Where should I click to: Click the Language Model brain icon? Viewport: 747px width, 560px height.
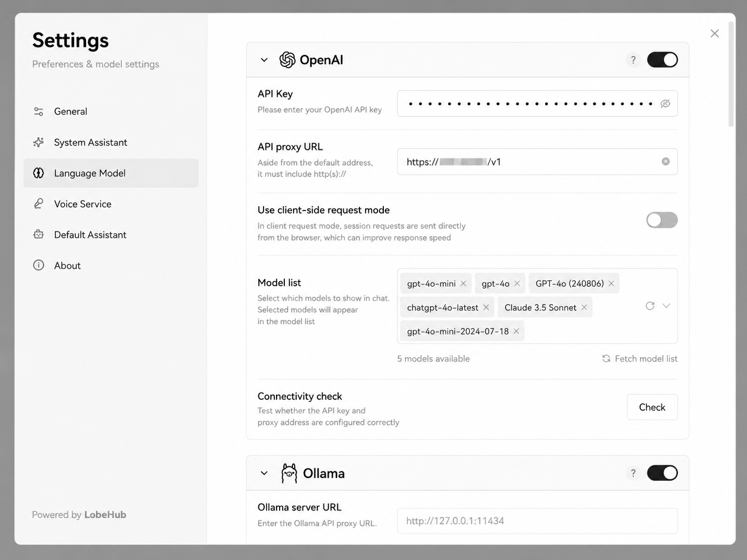pyautogui.click(x=39, y=173)
